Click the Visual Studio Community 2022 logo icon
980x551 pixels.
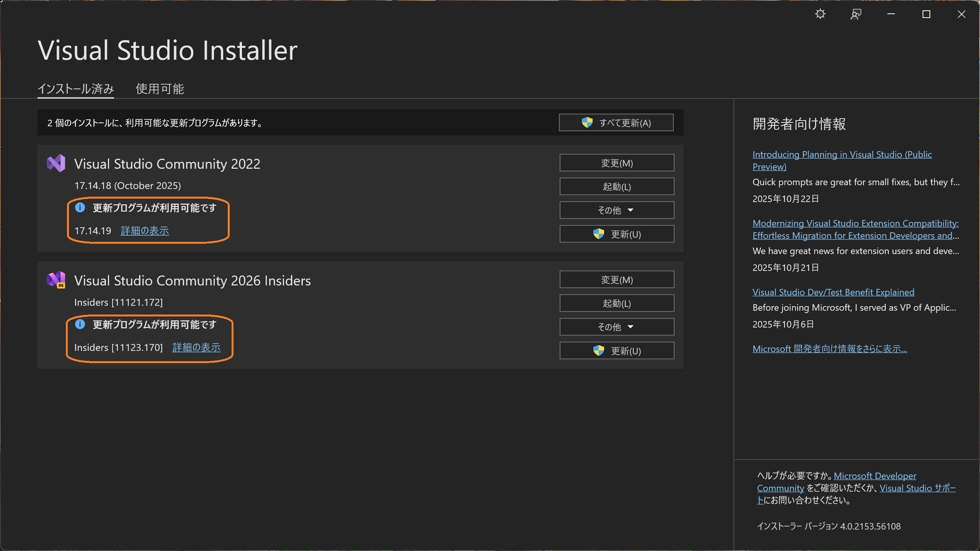[56, 163]
